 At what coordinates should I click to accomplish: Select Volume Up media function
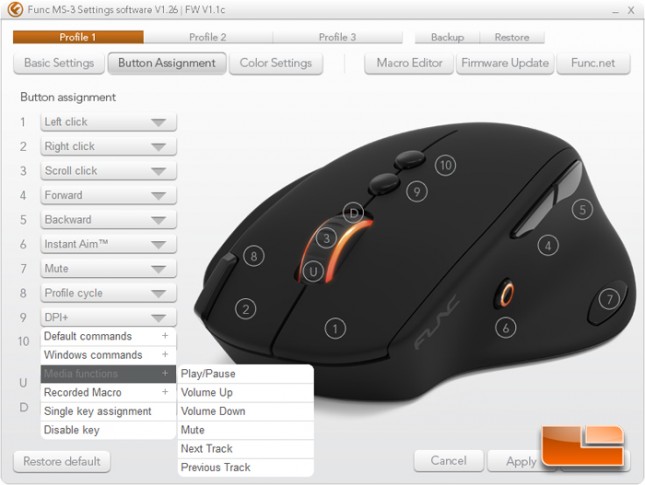coord(246,392)
